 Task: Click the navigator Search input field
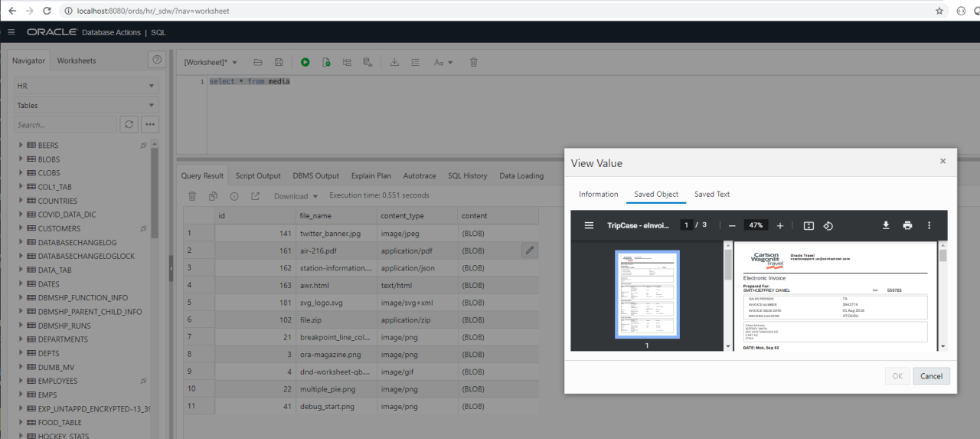(x=65, y=124)
